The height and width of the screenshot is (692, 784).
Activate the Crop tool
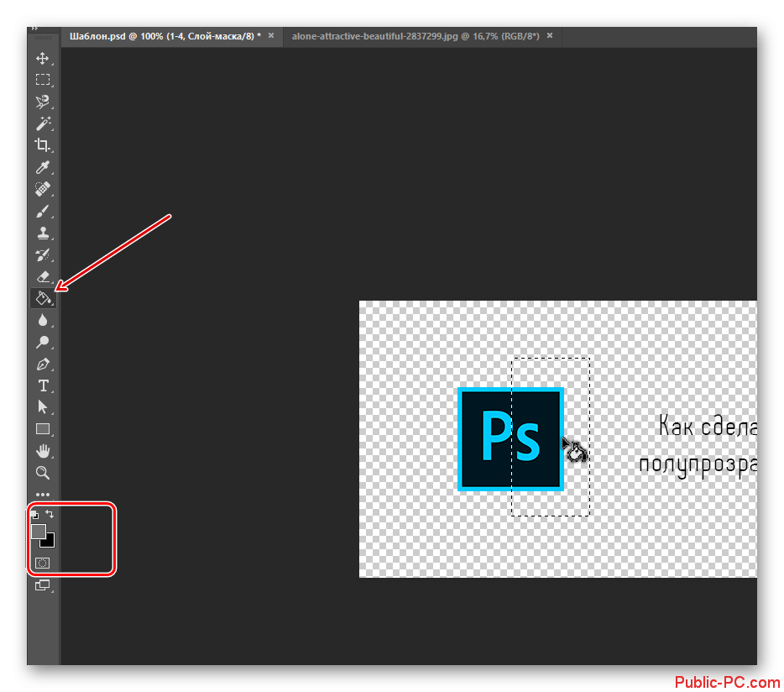pos(42,145)
